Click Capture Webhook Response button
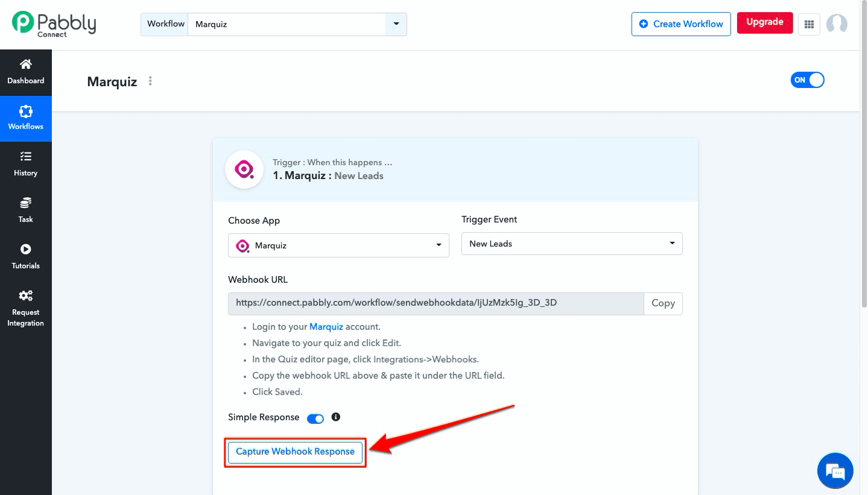 coord(296,452)
